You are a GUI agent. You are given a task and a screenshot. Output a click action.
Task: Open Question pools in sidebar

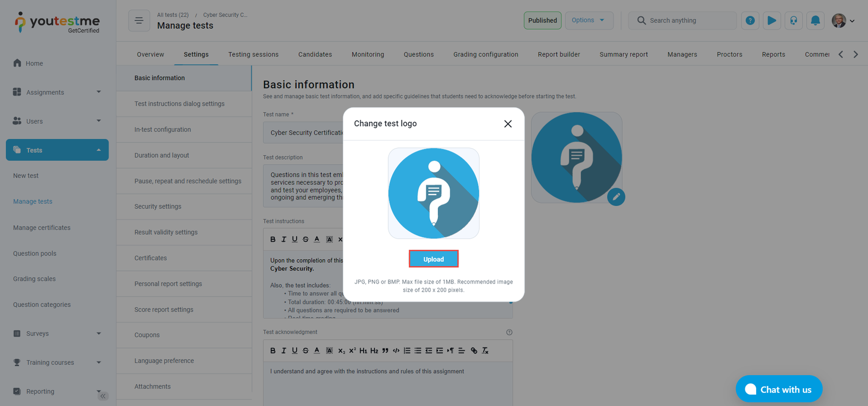pyautogui.click(x=35, y=253)
